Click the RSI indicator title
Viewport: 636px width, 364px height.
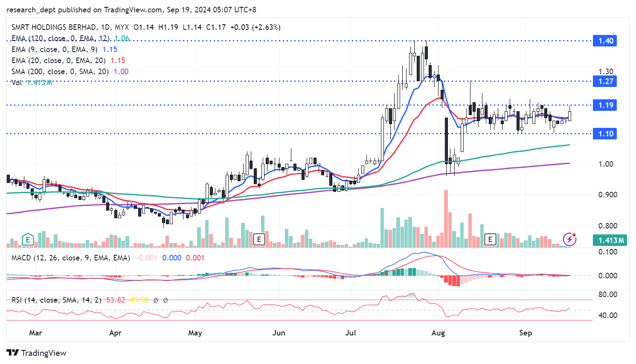[x=56, y=300]
